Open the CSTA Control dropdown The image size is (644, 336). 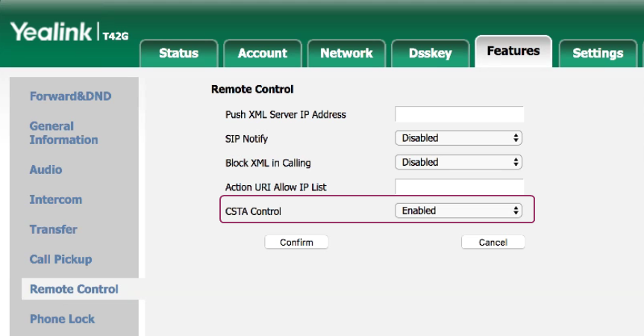pyautogui.click(x=458, y=211)
